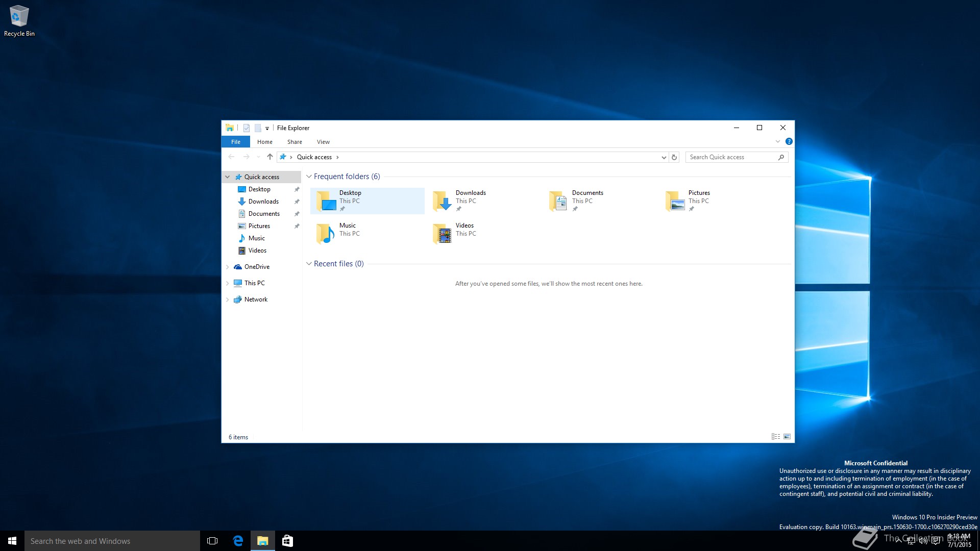Open the Store from the taskbar
Screen dimensions: 980x551
click(x=287, y=541)
